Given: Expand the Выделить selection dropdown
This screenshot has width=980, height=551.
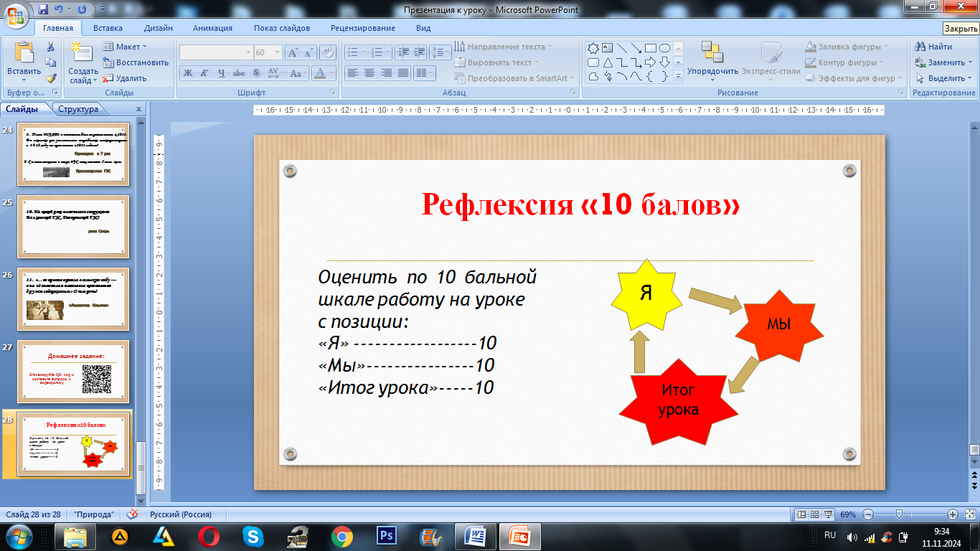Looking at the screenshot, I should [x=943, y=78].
